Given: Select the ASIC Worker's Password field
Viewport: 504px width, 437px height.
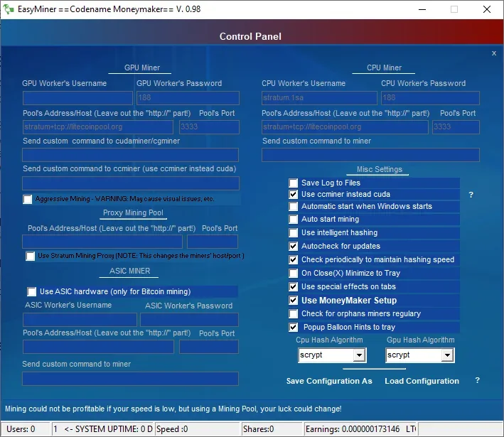Looking at the screenshot, I should tap(189, 320).
